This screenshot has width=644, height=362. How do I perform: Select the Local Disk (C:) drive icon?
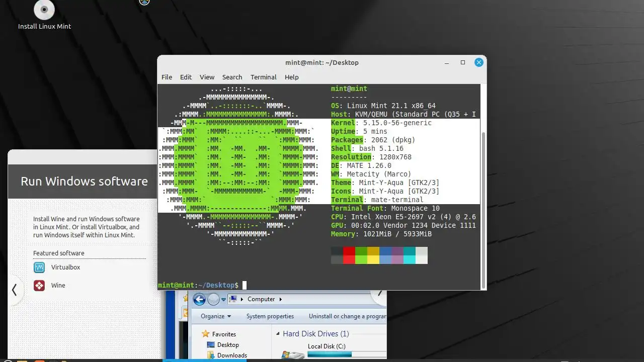coord(293,354)
